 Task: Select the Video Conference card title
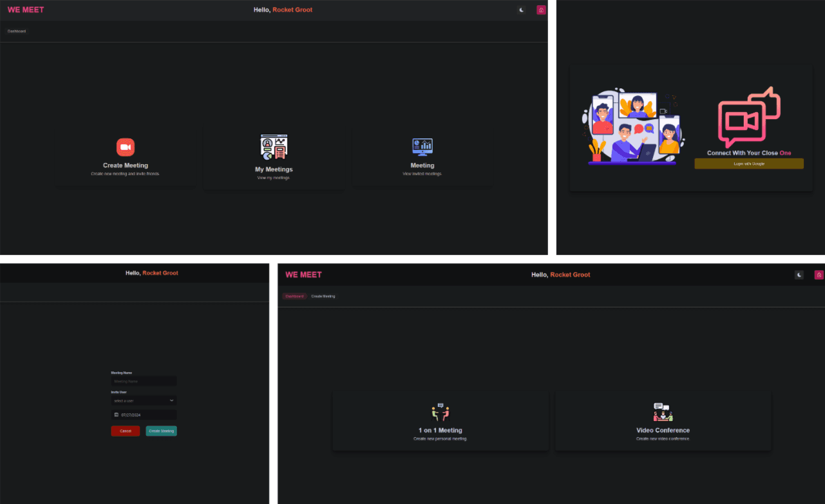[663, 430]
